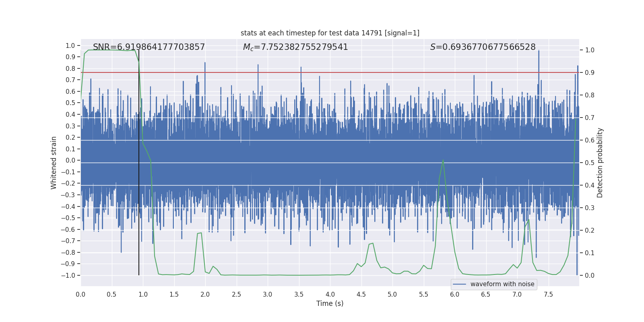Click the 'waveform with noise' legend label
This screenshot has width=644, height=322.
coord(502,284)
